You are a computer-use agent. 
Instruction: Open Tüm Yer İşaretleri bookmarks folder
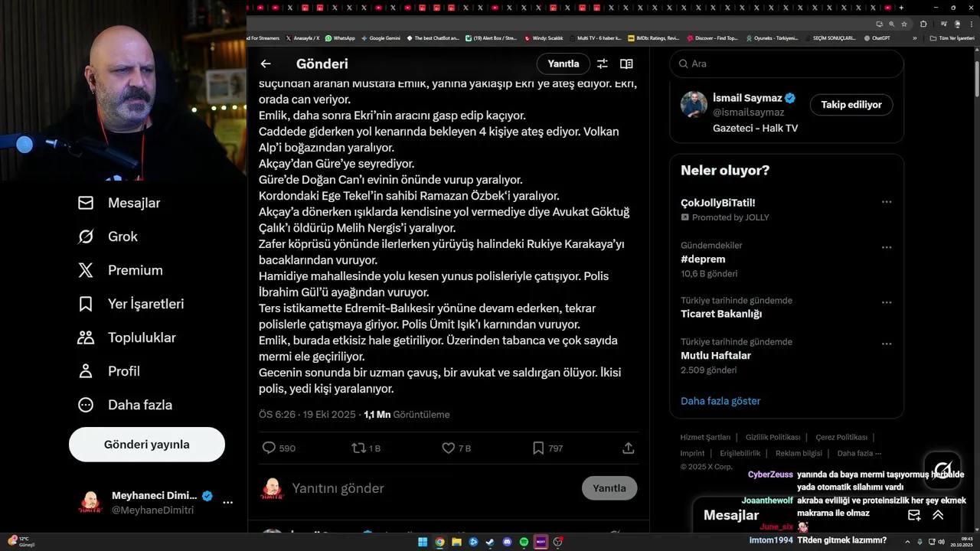coord(952,37)
